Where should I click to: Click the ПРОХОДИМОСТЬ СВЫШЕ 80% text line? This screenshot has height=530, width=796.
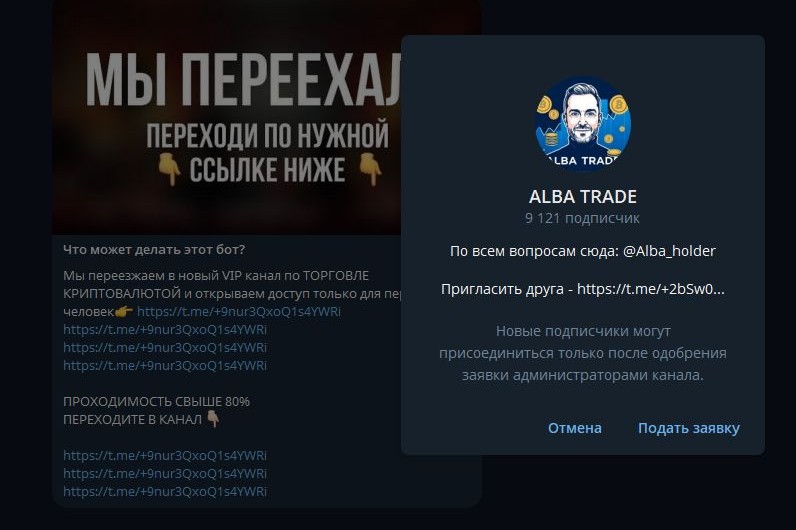pos(156,402)
